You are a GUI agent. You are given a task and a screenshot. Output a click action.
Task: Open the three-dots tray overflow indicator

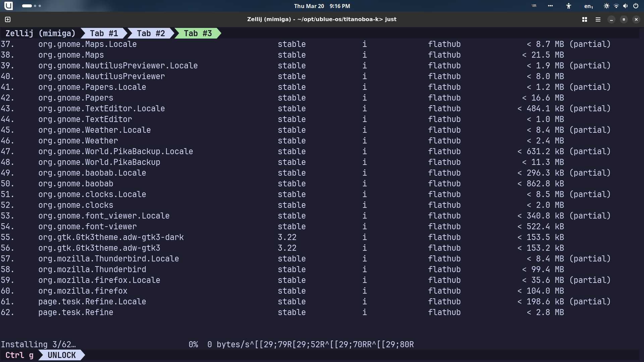[x=550, y=6]
